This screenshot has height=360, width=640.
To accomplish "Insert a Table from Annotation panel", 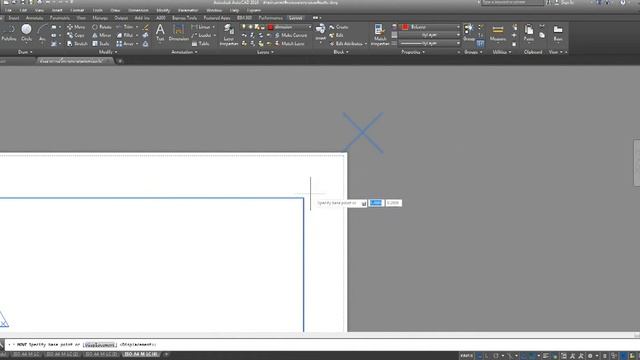I will tap(200, 43).
